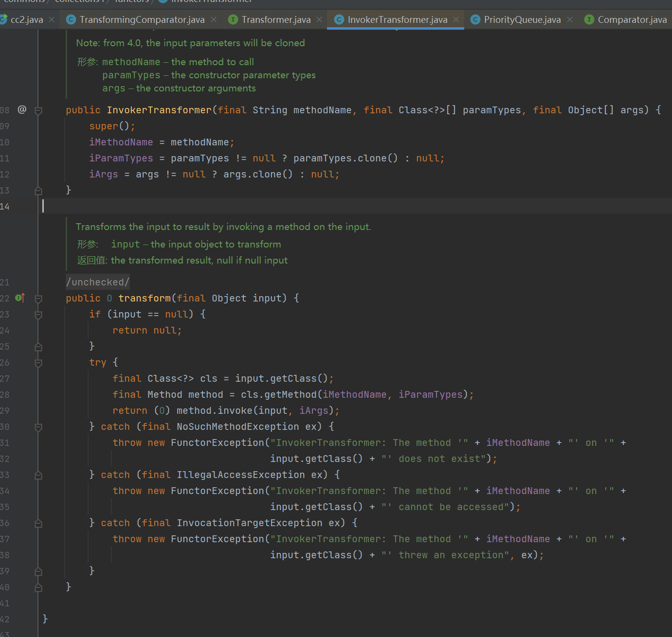Click the @ gutter icon beside the constructor
Viewport: 672px width, 637px height.
click(22, 109)
